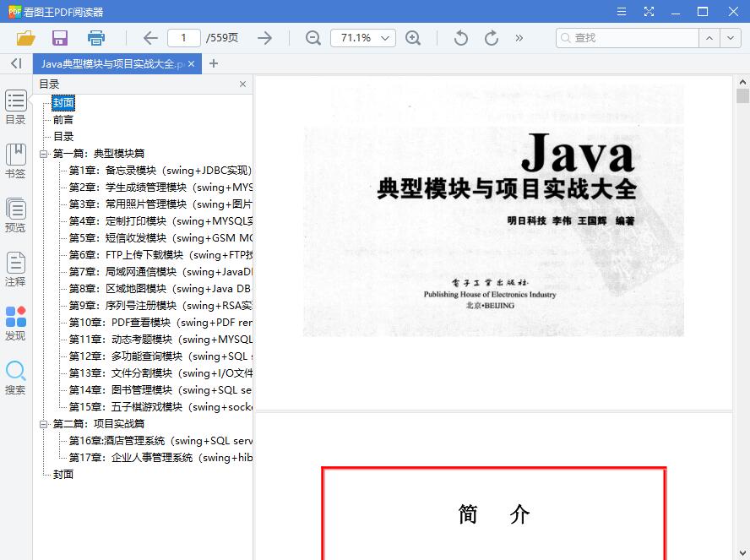Toggle fullscreen mode icon
Screen dimensions: 750x560
click(649, 12)
